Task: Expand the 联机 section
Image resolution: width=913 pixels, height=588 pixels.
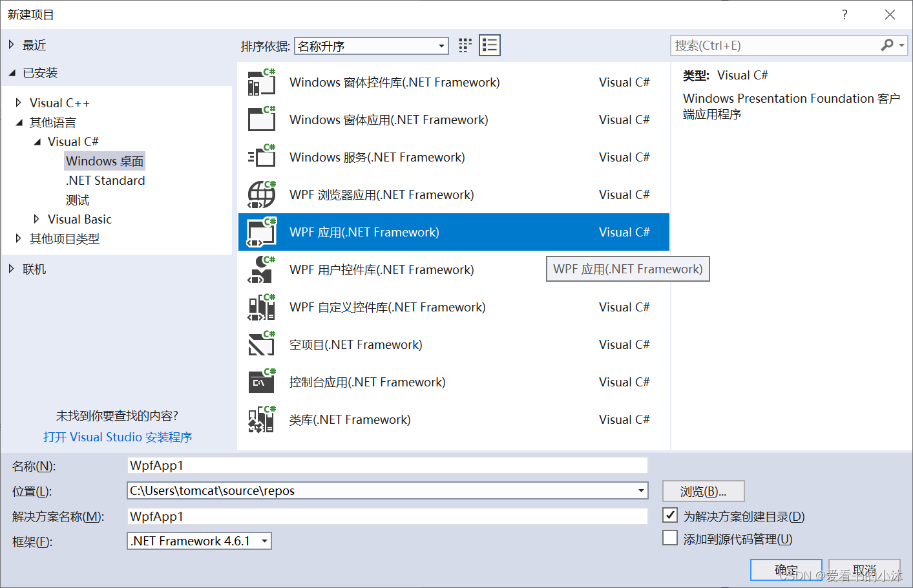Action: [11, 269]
